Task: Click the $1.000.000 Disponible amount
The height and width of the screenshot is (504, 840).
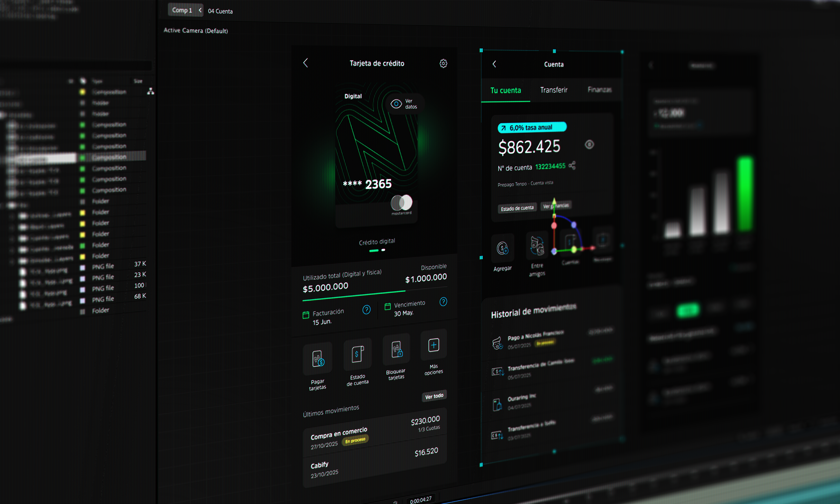Action: [426, 278]
